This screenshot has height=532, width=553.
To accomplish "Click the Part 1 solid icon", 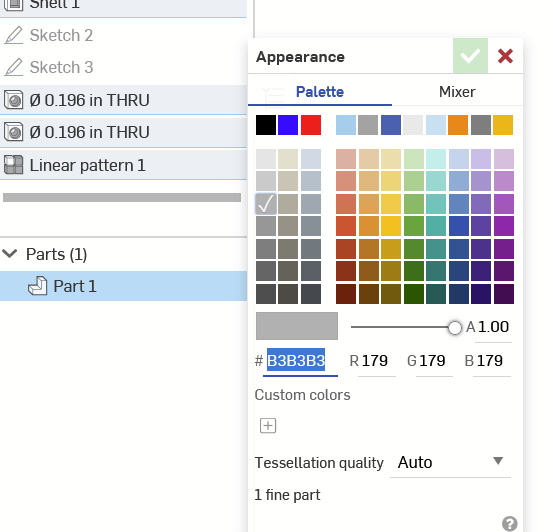I will coord(37,286).
